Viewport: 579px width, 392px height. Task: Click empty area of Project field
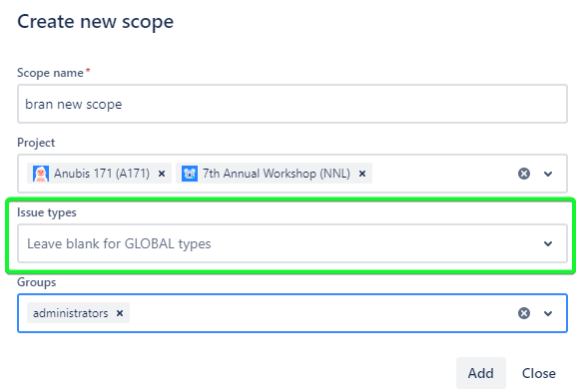(x=443, y=174)
